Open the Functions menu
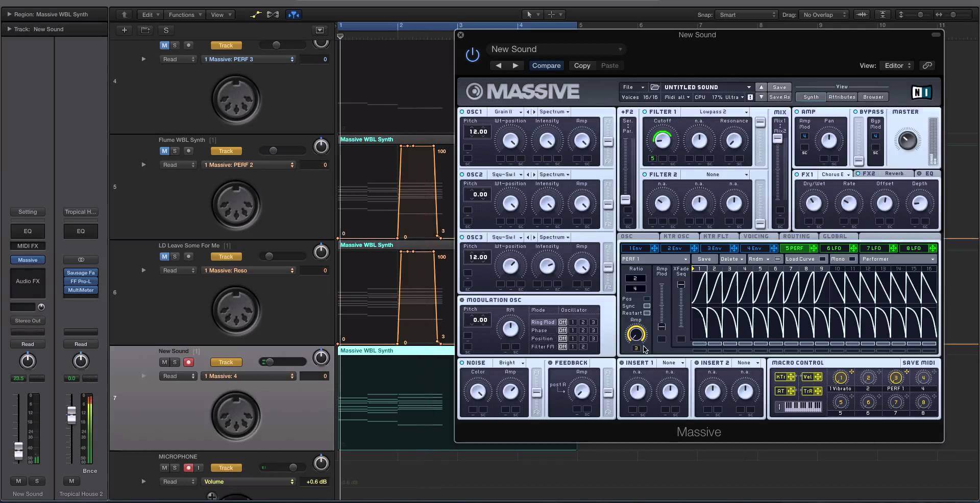Screen dimensions: 980x503 tap(185, 15)
